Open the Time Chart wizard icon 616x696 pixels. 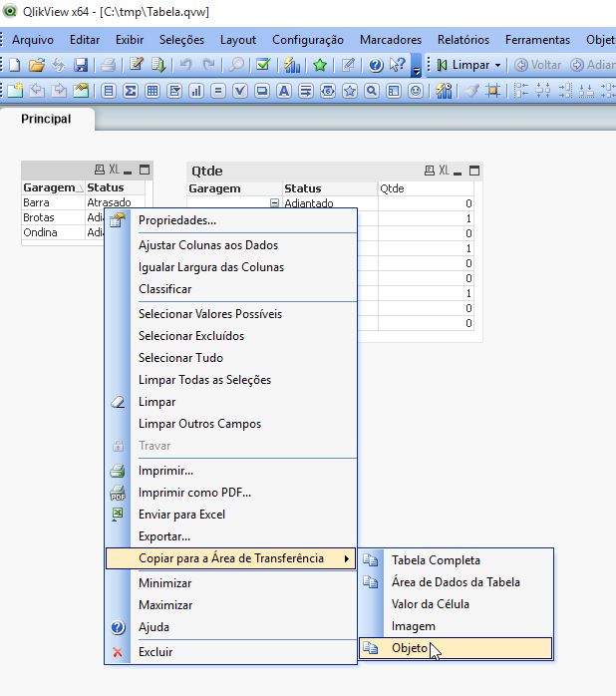[x=444, y=91]
